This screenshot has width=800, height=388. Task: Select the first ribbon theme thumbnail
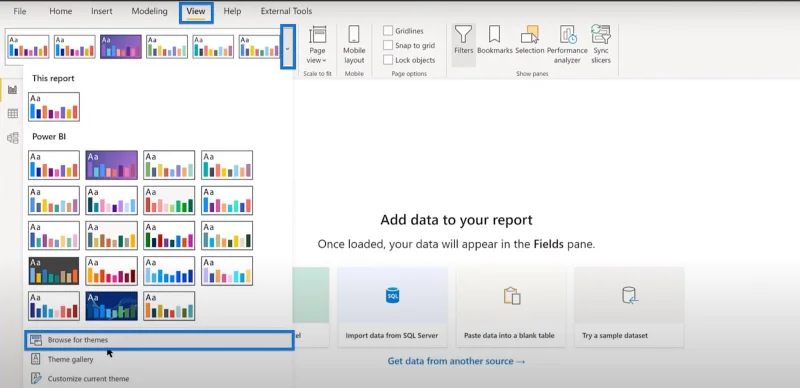(x=29, y=46)
